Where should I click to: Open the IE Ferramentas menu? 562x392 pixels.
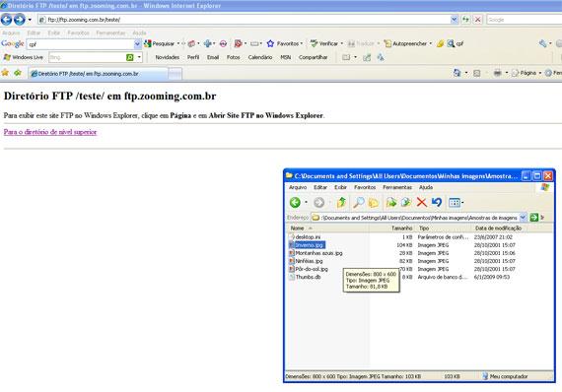[x=110, y=33]
